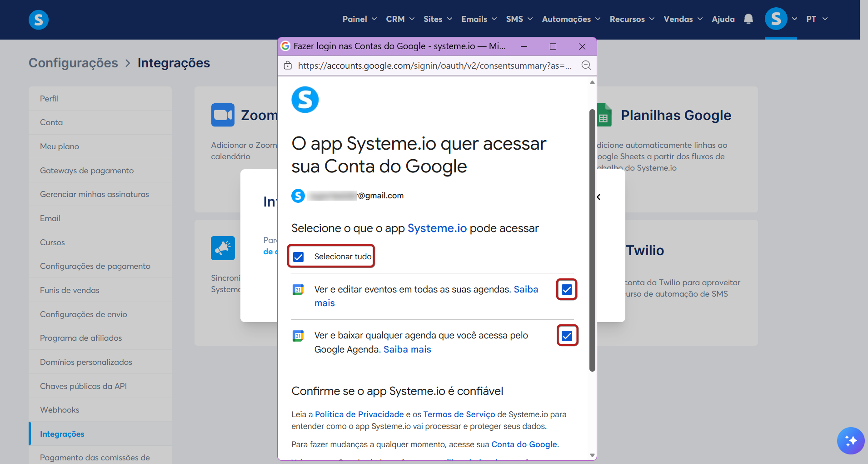Viewport: 868px width, 464px height.
Task: Open Gerenciar minhas assinaturas
Action: 100,194
